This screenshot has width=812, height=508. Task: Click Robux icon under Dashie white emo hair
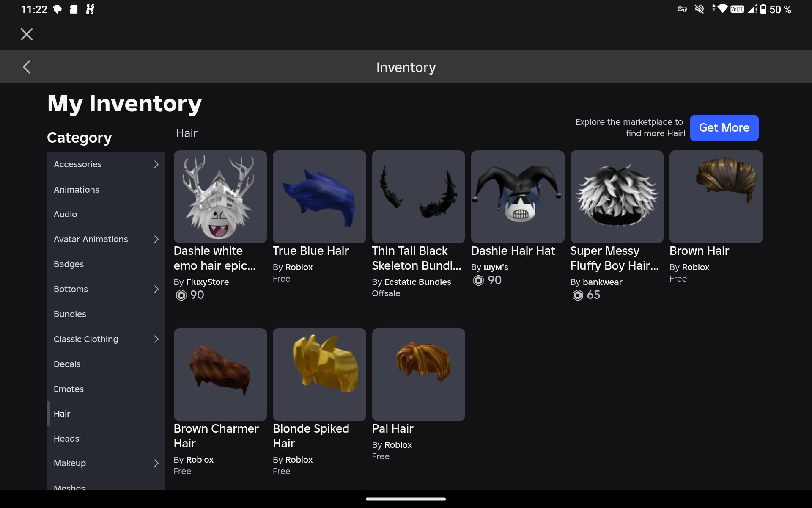[181, 295]
